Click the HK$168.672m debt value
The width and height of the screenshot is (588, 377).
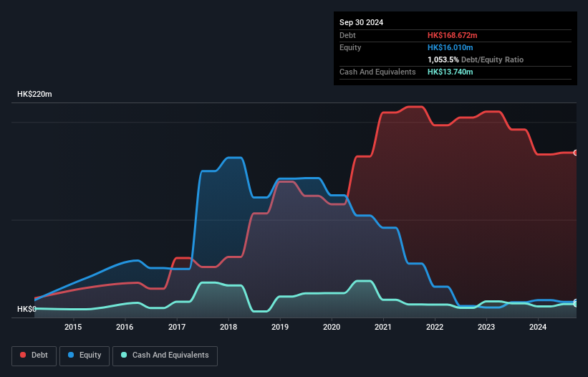pyautogui.click(x=452, y=35)
